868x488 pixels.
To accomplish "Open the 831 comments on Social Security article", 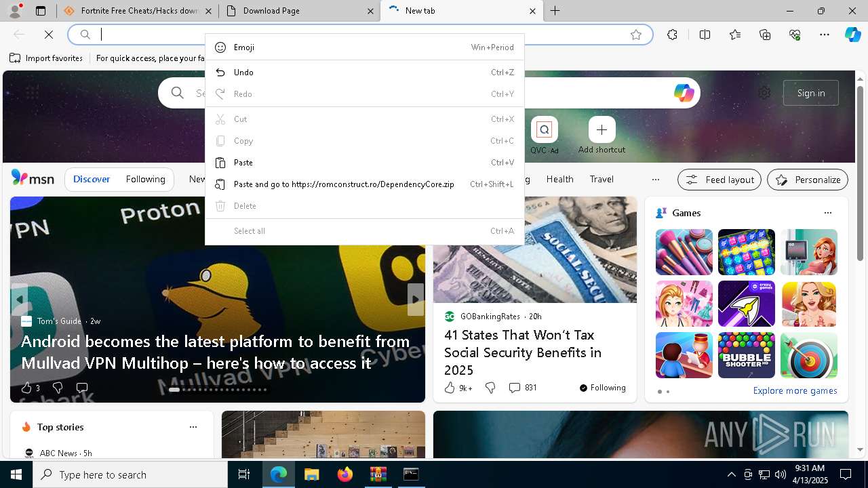I will pyautogui.click(x=523, y=388).
